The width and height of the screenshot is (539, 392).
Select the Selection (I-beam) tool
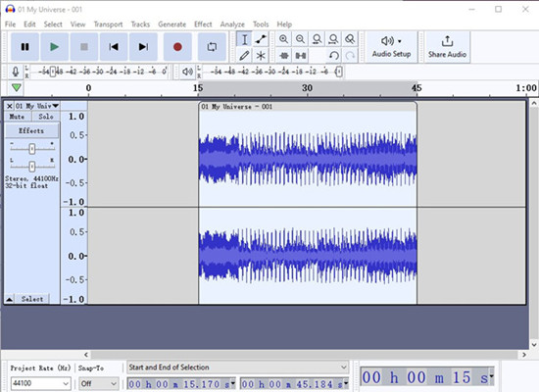244,39
